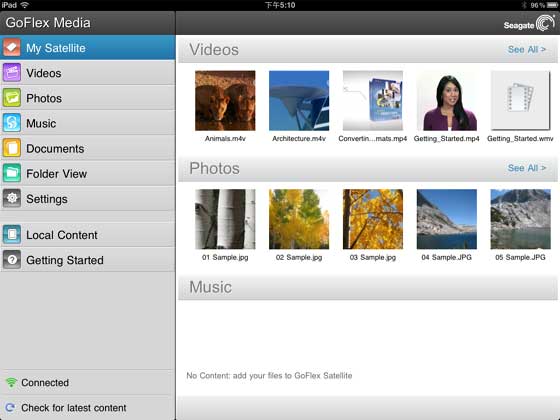Click the GoFlex Media title

click(48, 23)
